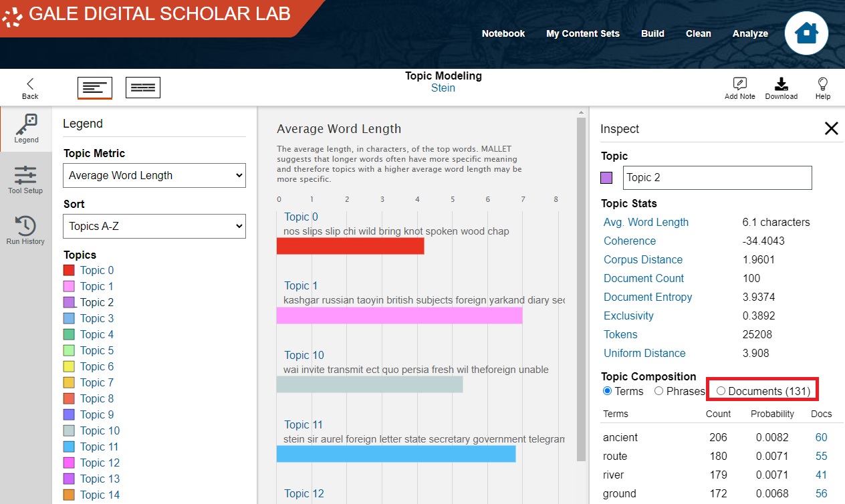Open the Sort dropdown
This screenshot has height=504, width=845.
click(x=154, y=226)
